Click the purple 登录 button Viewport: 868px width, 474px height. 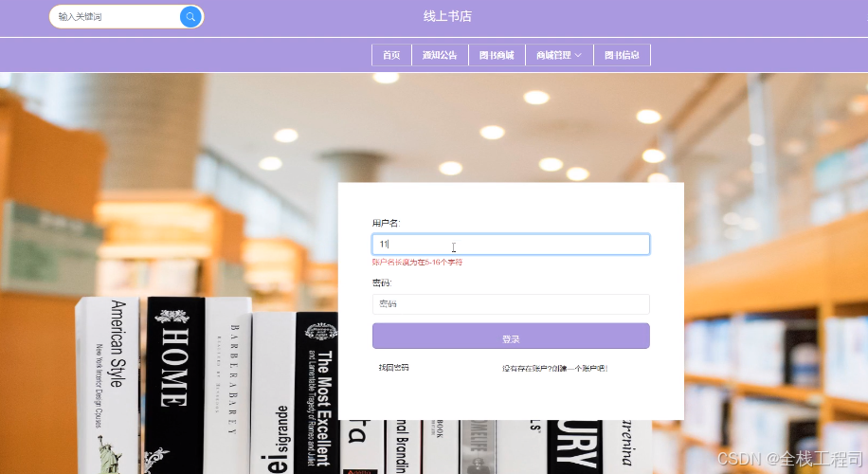pyautogui.click(x=511, y=337)
